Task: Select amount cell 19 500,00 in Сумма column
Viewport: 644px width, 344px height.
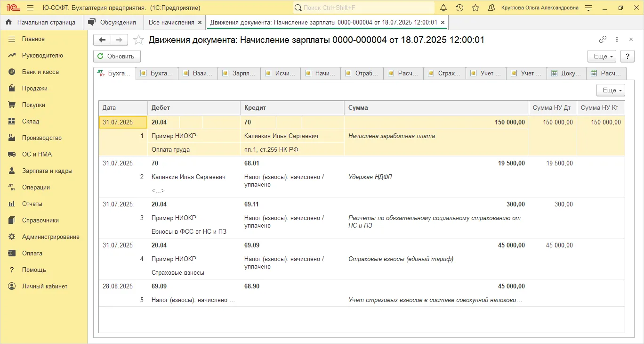Action: pyautogui.click(x=436, y=163)
